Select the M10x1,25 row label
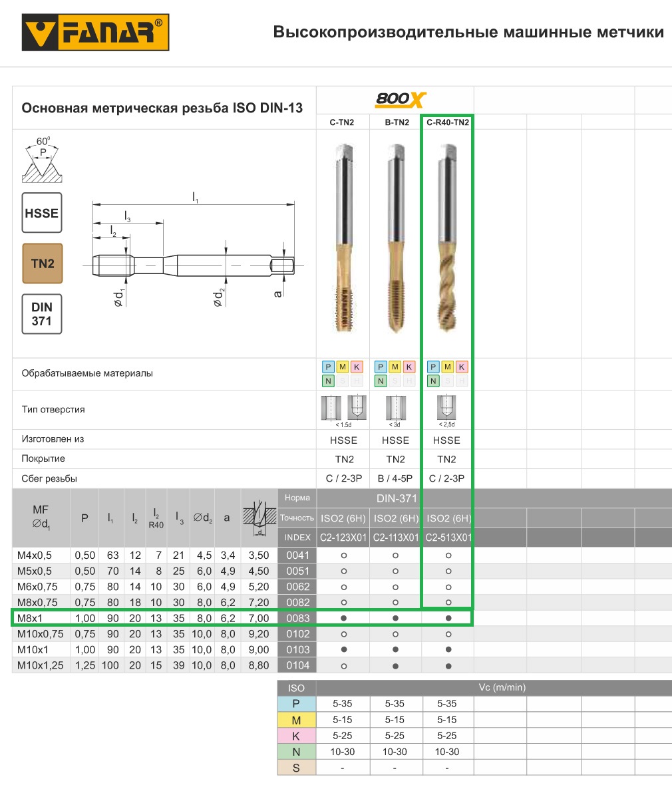Image resolution: width=672 pixels, height=793 pixels. tap(41, 665)
